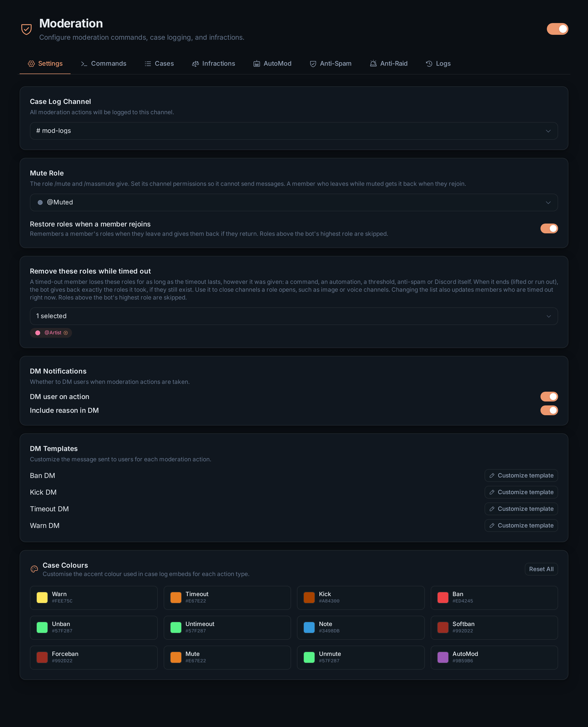Customize the Warn DM template
588x727 pixels.
point(521,526)
